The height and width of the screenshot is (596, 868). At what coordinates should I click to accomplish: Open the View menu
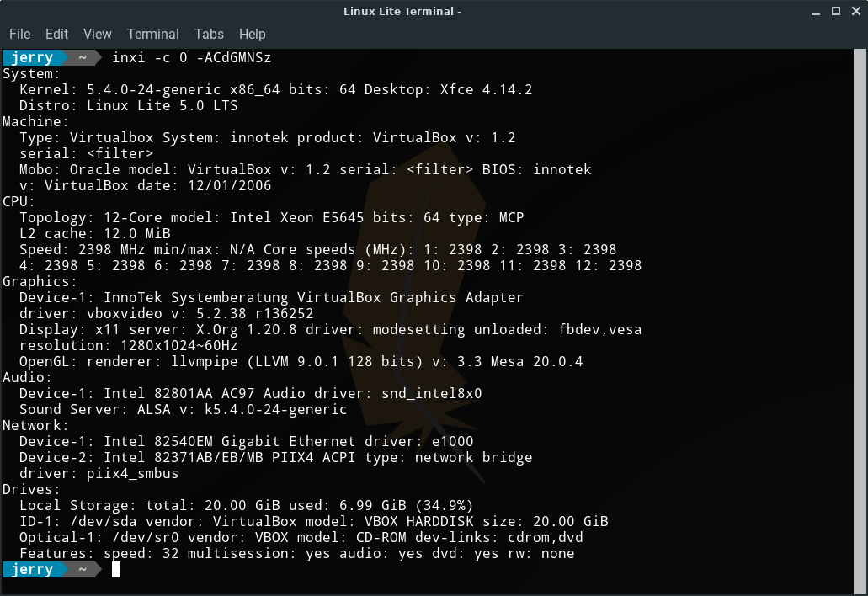tap(98, 34)
